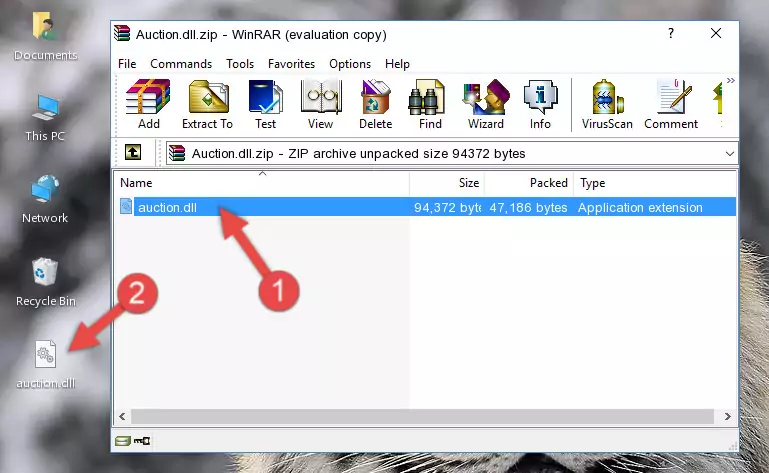Show archive Info
This screenshot has height=473, width=769.
[x=540, y=104]
